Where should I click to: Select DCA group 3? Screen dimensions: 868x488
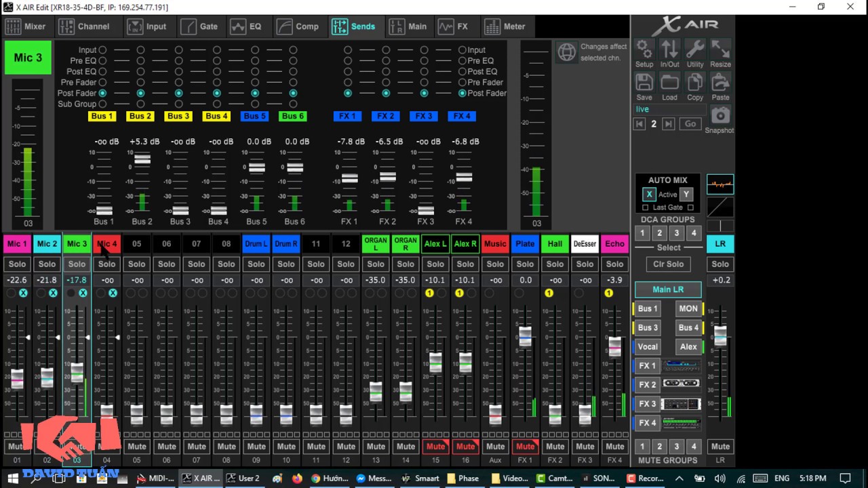point(676,233)
